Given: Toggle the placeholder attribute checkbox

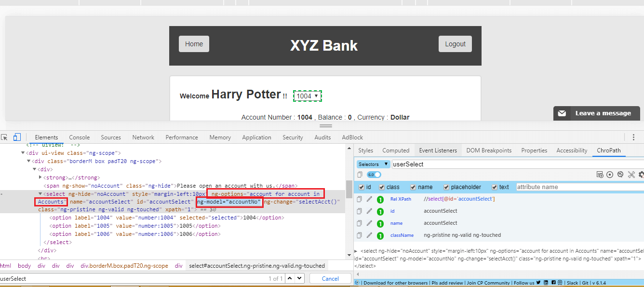Looking at the screenshot, I should (x=447, y=187).
